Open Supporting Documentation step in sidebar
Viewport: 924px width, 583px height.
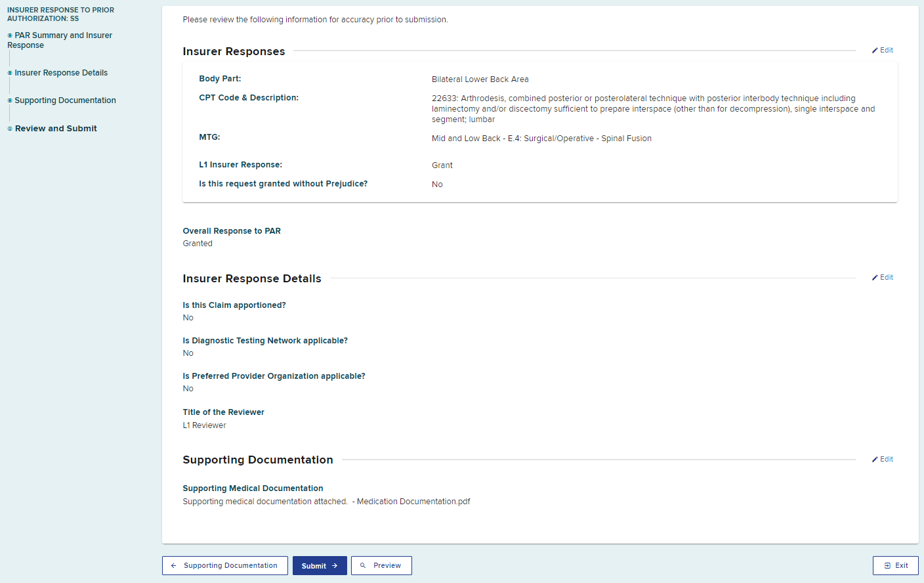click(x=65, y=100)
